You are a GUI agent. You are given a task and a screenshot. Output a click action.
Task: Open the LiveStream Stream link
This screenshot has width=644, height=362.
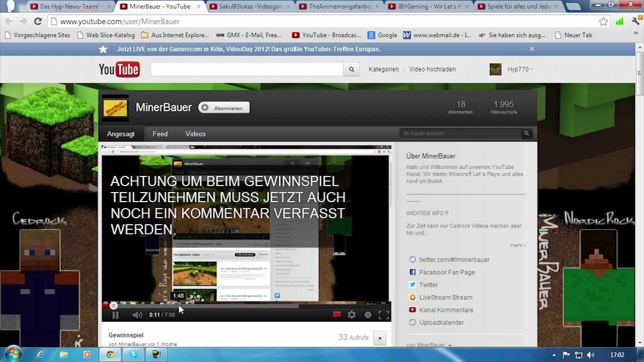coord(446,297)
